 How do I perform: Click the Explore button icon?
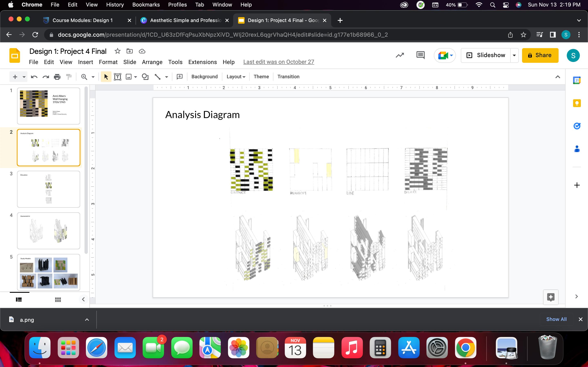pos(551,297)
